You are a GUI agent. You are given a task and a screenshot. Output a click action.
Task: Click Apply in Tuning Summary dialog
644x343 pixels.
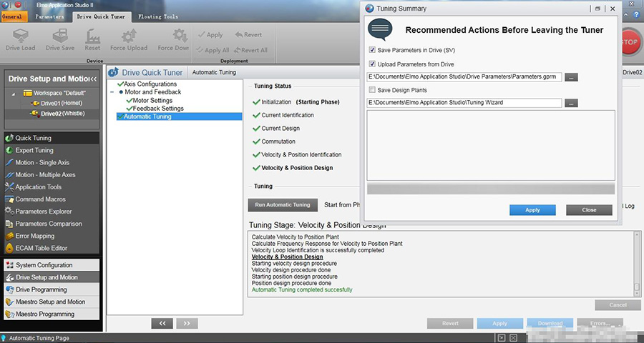pyautogui.click(x=532, y=210)
